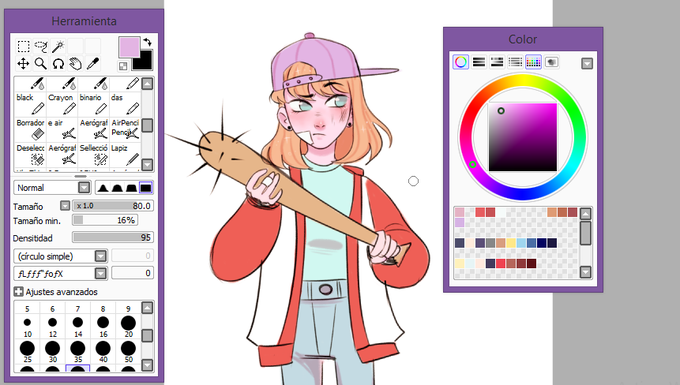
Task: Click the background black color box
Action: pos(146,63)
